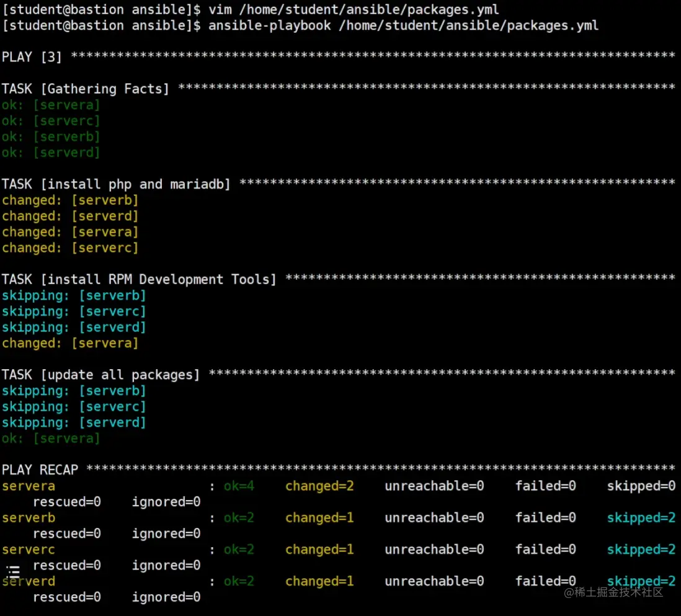The height and width of the screenshot is (616, 681).
Task: Click 'unreachable=0' in the serverc recap row
Action: (434, 550)
